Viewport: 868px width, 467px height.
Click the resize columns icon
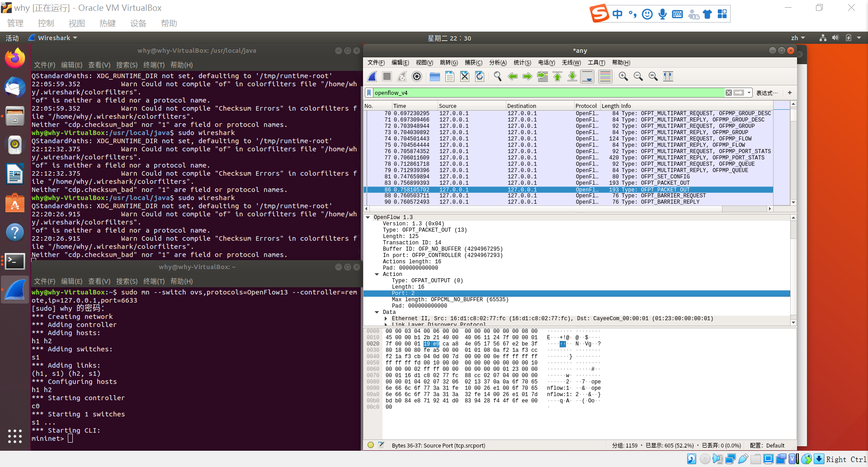click(x=668, y=77)
